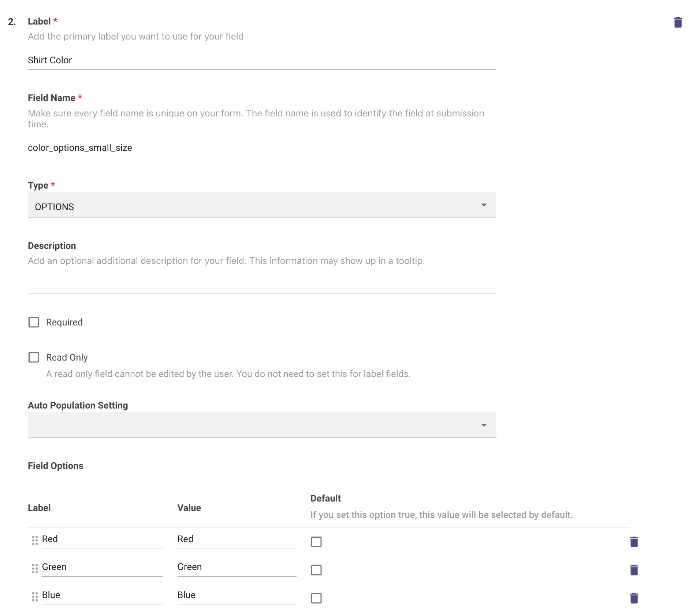Click the drag handle for Red option
700x615 pixels.
coord(35,540)
